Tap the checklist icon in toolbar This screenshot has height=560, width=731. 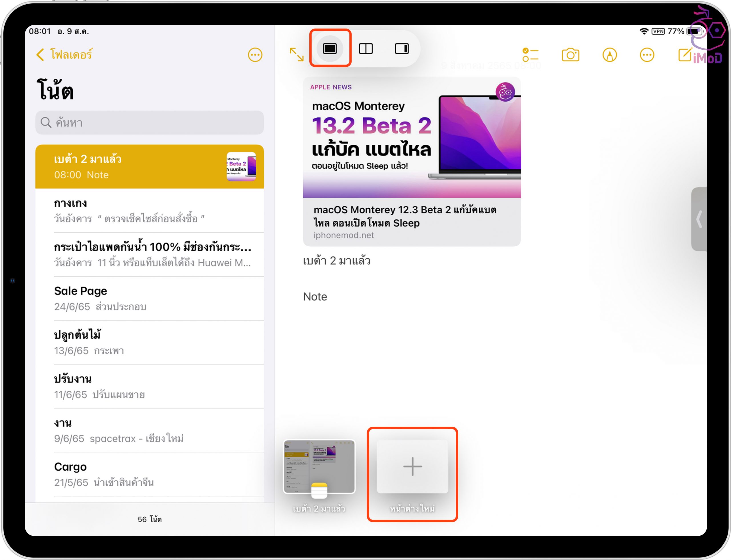[x=530, y=55]
